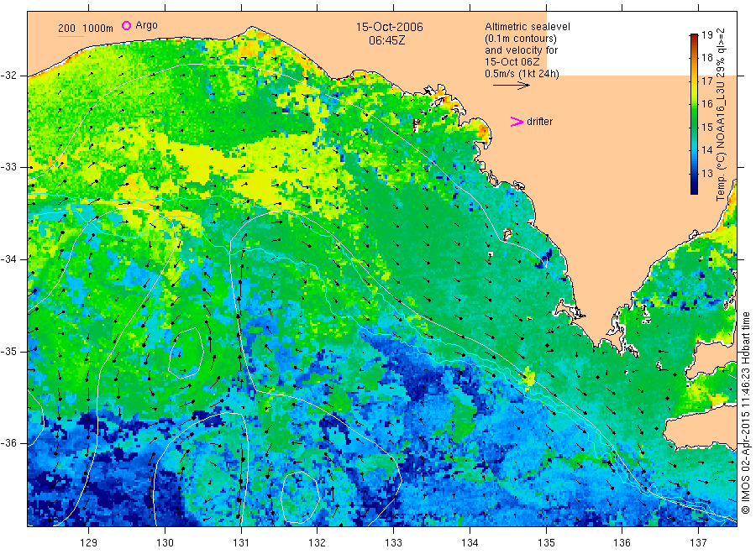
Task: Click the longitude label 137
Action: click(x=698, y=543)
